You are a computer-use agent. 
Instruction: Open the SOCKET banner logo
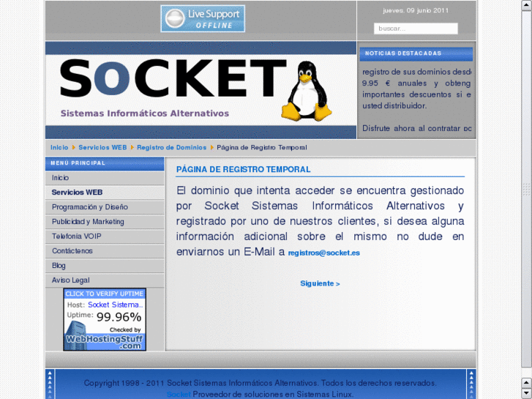pos(201,90)
